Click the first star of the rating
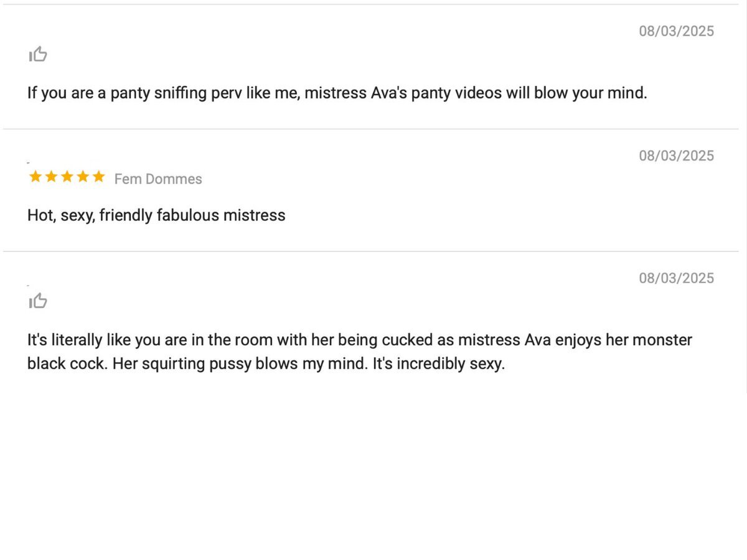The width and height of the screenshot is (747, 560). click(x=35, y=177)
